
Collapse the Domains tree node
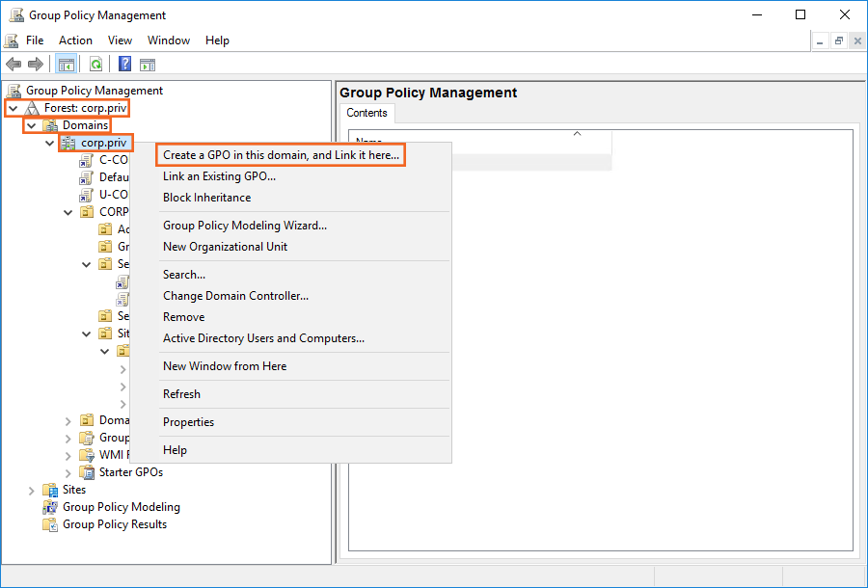tap(31, 125)
